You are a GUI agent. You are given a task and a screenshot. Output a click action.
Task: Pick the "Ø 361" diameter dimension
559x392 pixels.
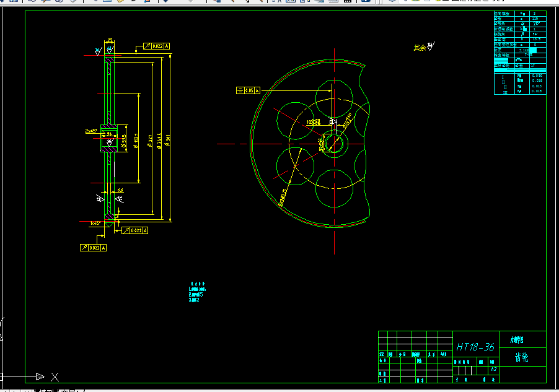pyautogui.click(x=167, y=140)
